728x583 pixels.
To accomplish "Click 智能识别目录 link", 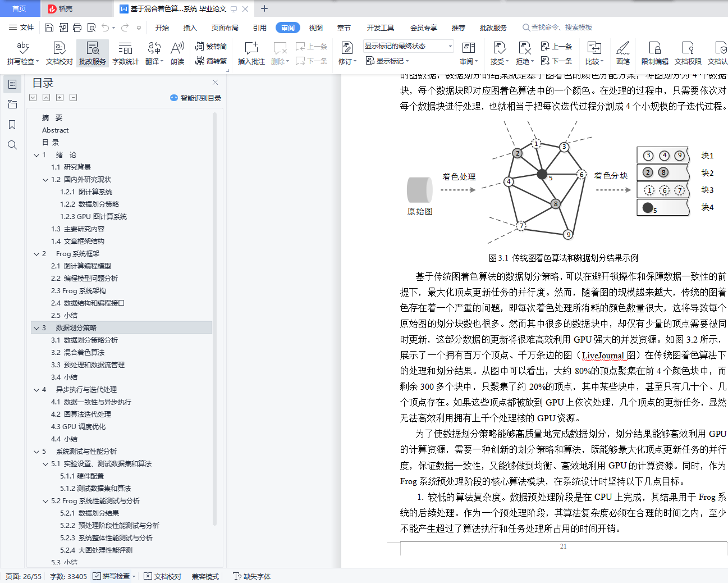I will pos(196,98).
